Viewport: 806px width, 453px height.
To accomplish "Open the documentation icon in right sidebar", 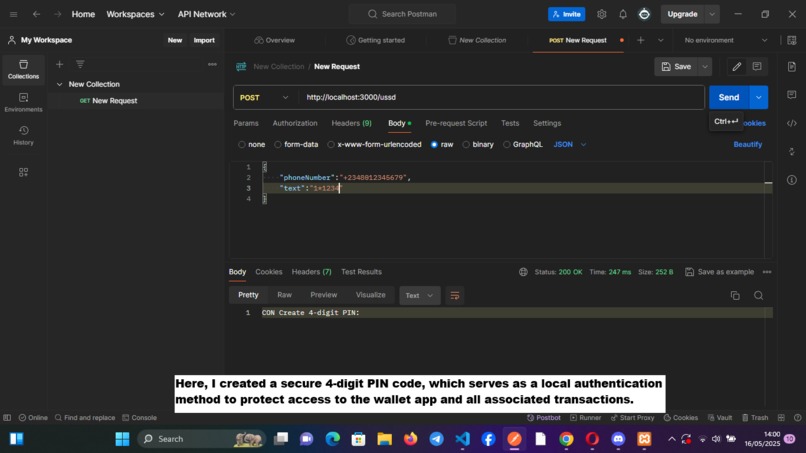I will tap(792, 66).
